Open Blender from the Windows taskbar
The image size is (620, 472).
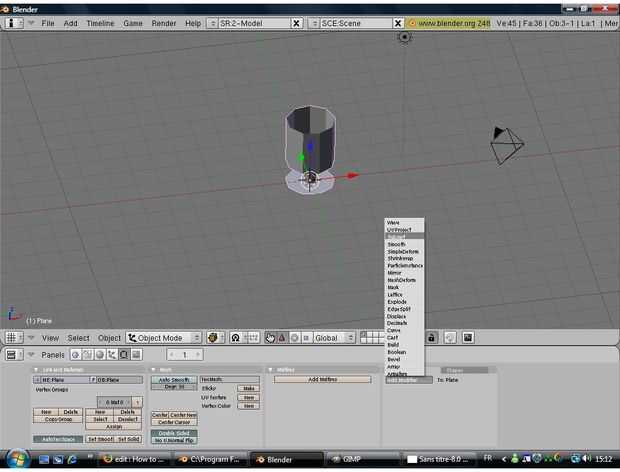click(273, 460)
